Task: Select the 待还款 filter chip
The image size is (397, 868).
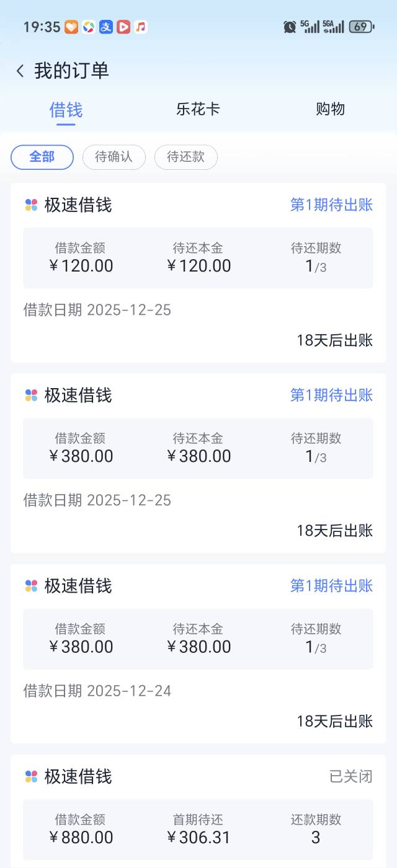Action: tap(185, 157)
